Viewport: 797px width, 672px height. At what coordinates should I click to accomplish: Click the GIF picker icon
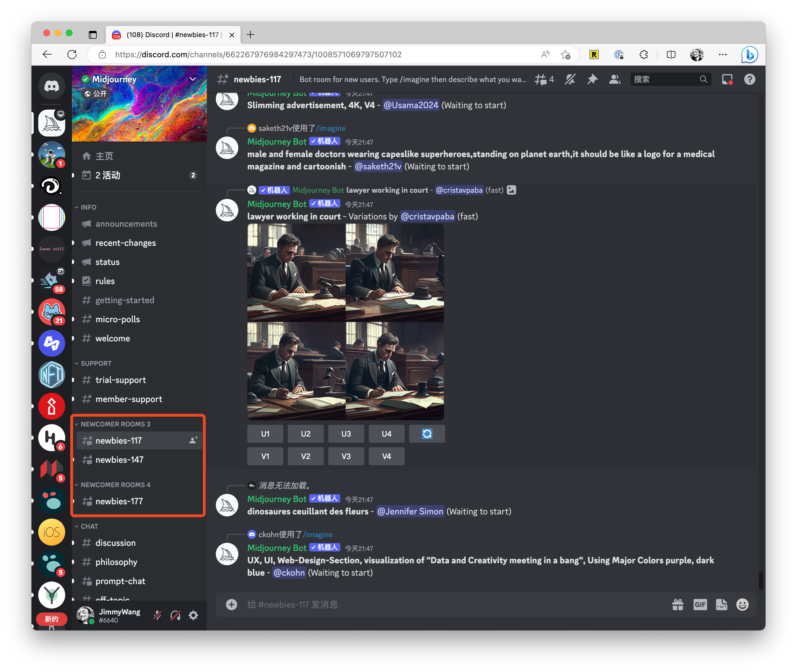[700, 605]
